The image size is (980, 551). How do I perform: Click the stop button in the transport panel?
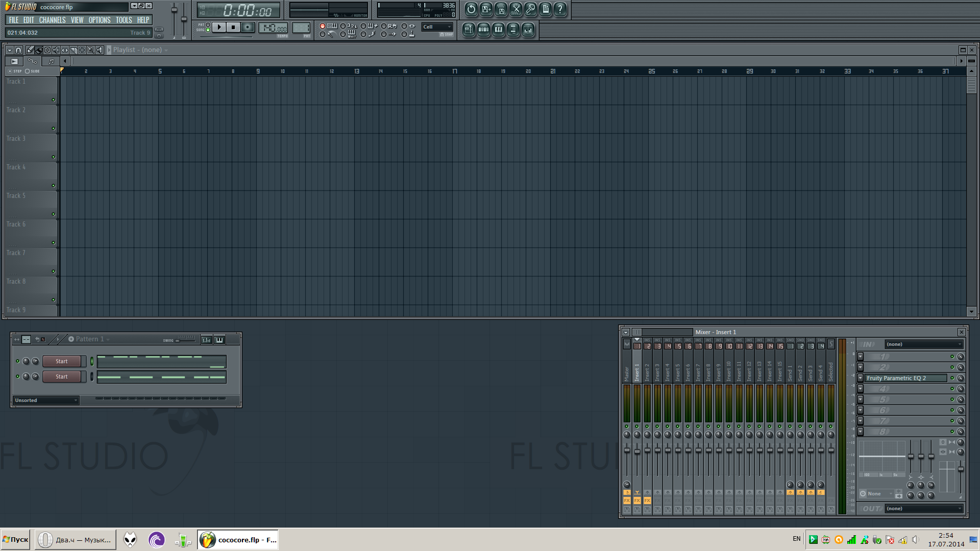233,27
